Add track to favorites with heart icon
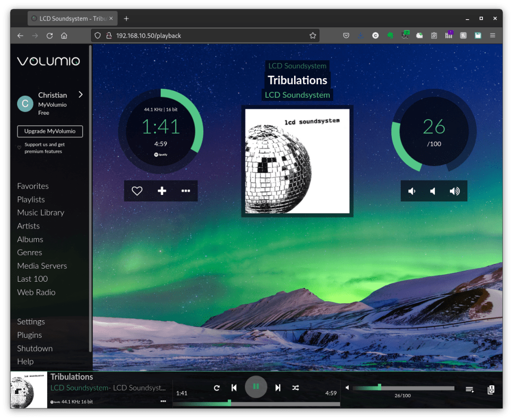The image size is (513, 420). coord(137,191)
